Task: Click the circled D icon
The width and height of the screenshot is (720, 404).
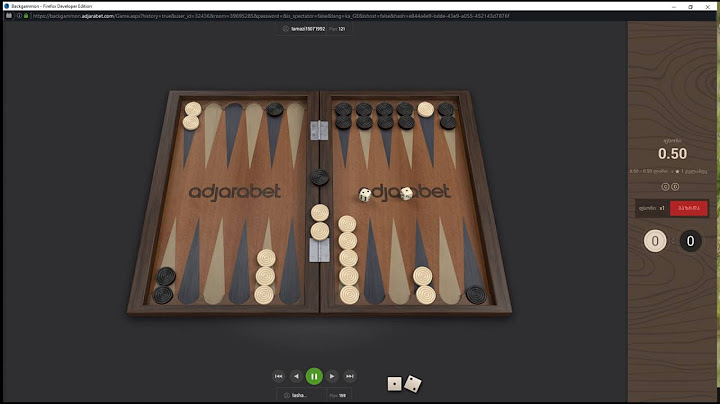Action: (x=675, y=186)
